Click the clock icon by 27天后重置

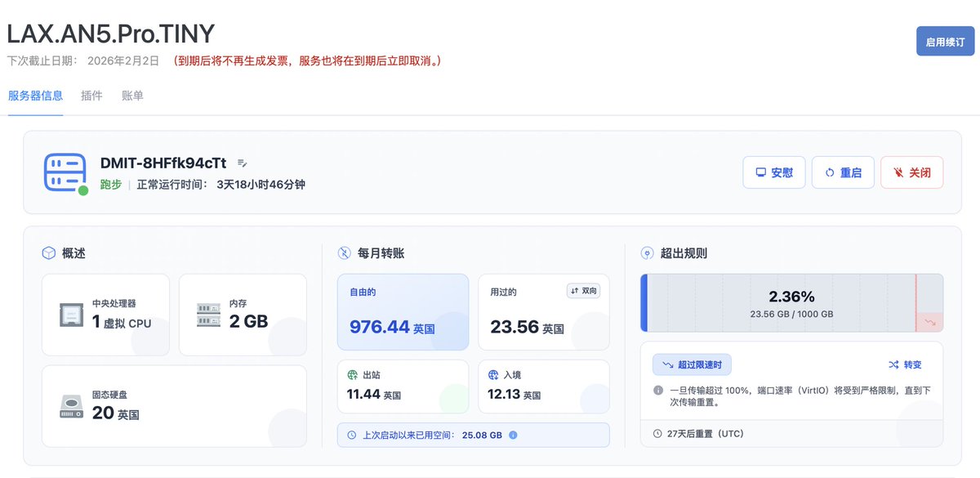[x=657, y=434]
